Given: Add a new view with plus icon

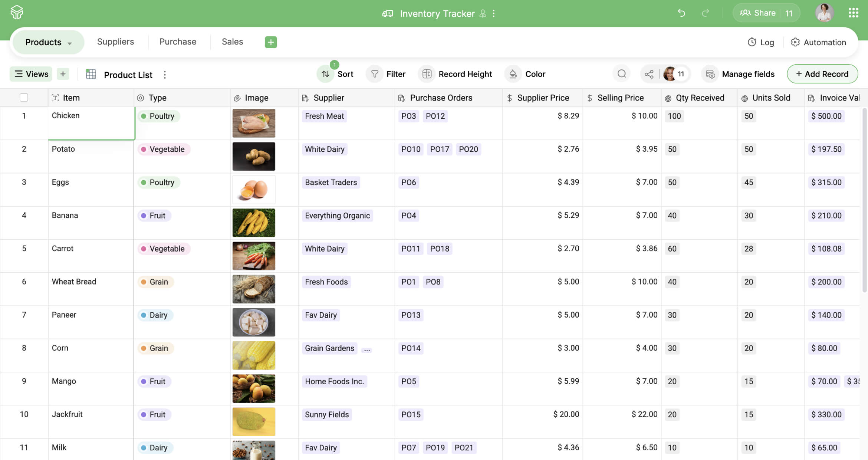Looking at the screenshot, I should (x=63, y=74).
